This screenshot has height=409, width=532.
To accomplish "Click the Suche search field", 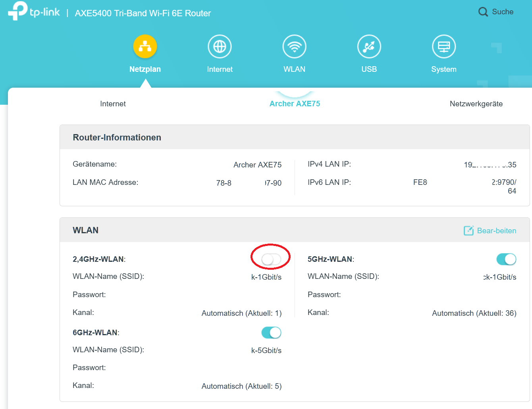I will coord(503,12).
